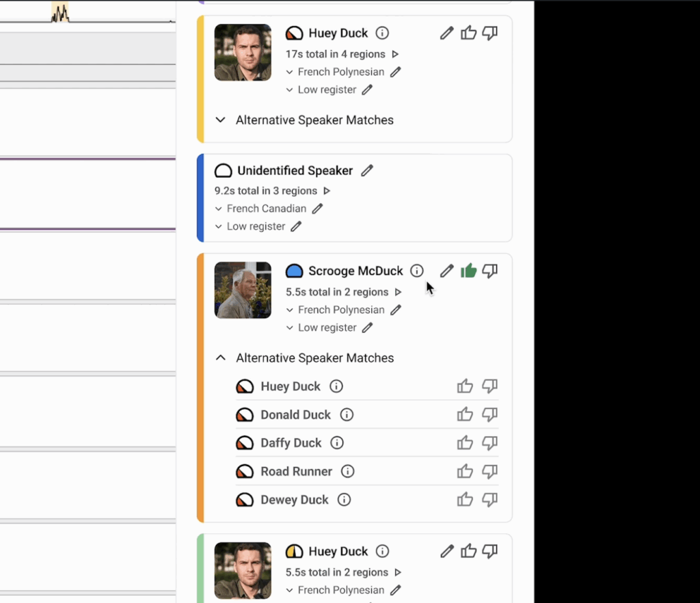This screenshot has width=700, height=603.
Task: Edit Low register in Unidentified Speaker card
Action: [x=296, y=226]
